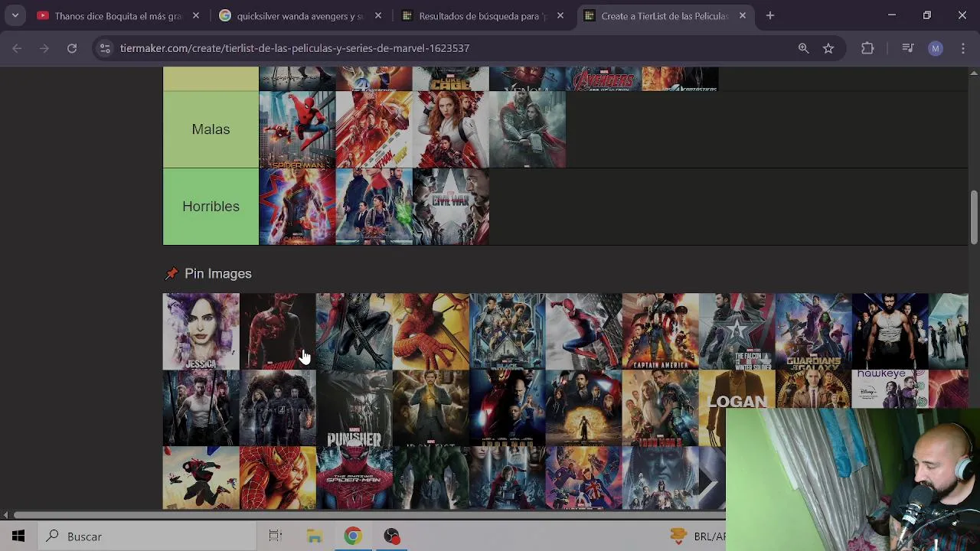Pick the Punisher poster

click(354, 408)
